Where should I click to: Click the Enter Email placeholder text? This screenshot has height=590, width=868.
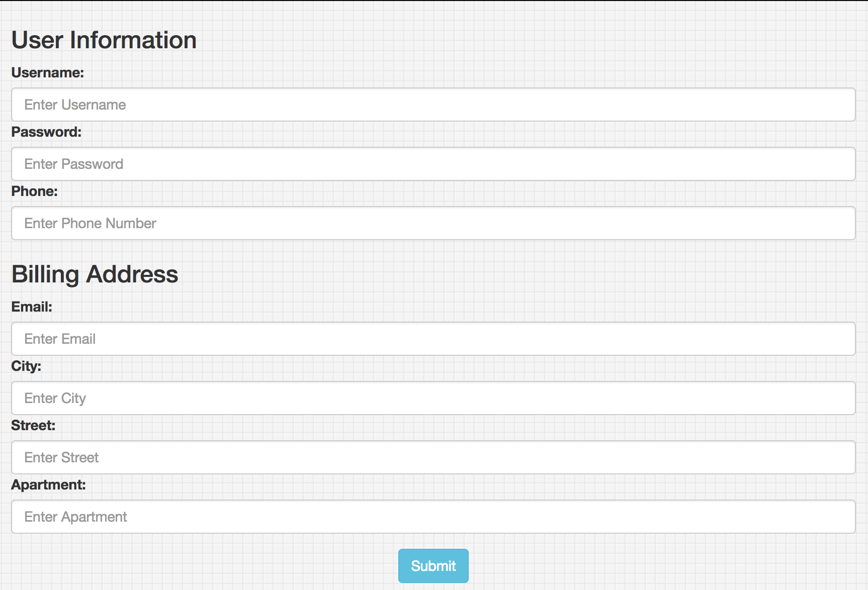(x=60, y=339)
